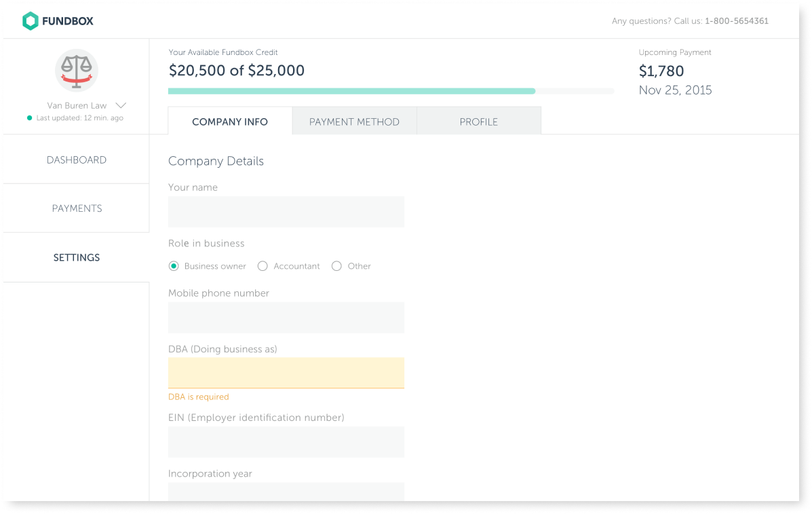
Task: Focus the Mobile phone number field
Action: 286,318
